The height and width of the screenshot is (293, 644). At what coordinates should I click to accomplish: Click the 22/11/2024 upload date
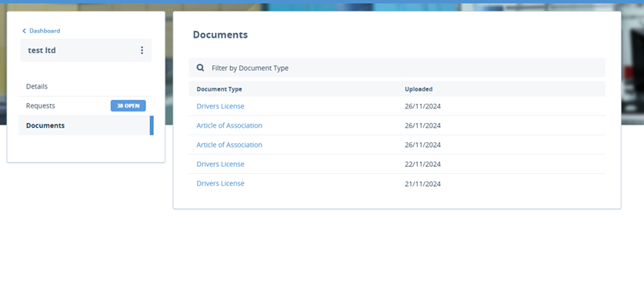pyautogui.click(x=422, y=164)
